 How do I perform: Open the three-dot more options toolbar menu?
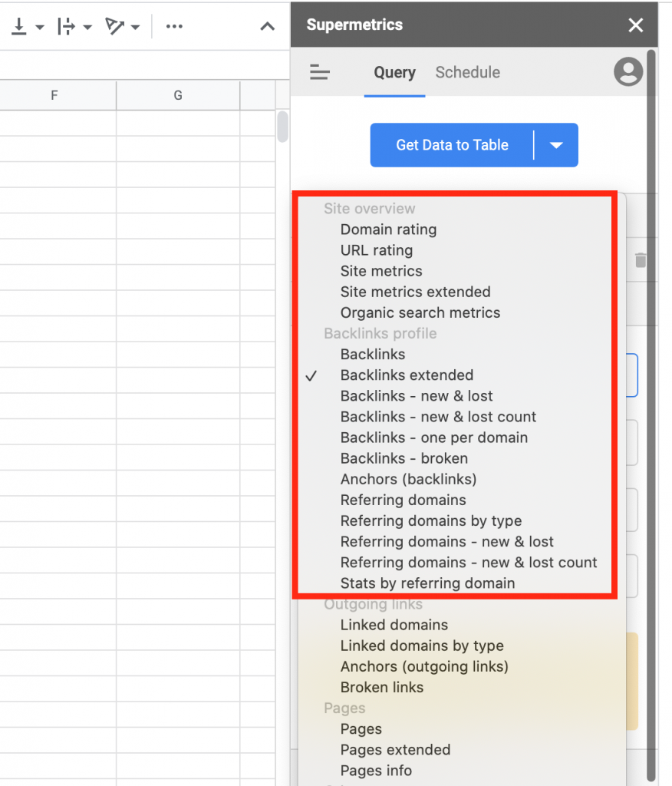(x=174, y=27)
